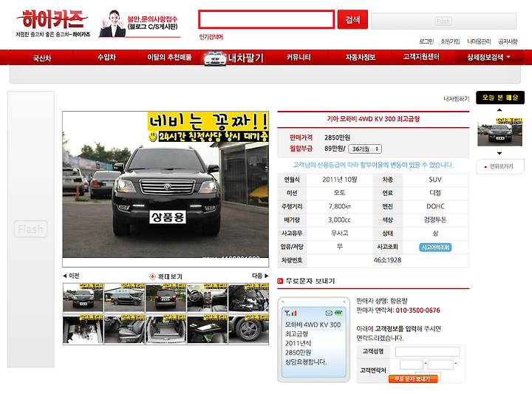Click the 무료 문자 보내기 orange button
The width and height of the screenshot is (532, 394).
(x=412, y=378)
